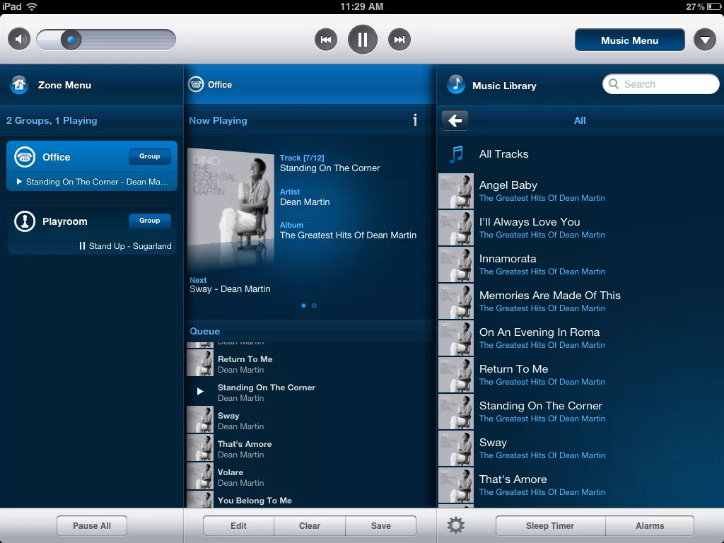Select Sway in the Music Library
724x543 pixels.
(580, 448)
